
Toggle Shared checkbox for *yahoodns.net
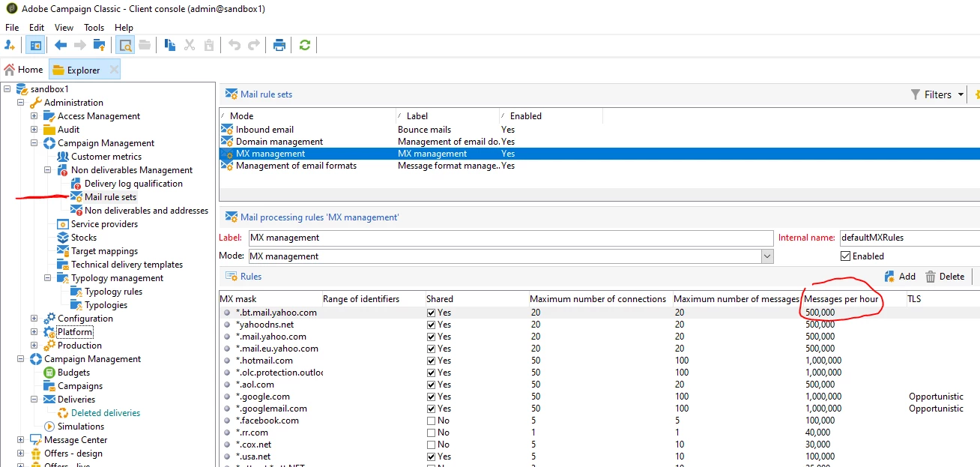click(x=432, y=325)
